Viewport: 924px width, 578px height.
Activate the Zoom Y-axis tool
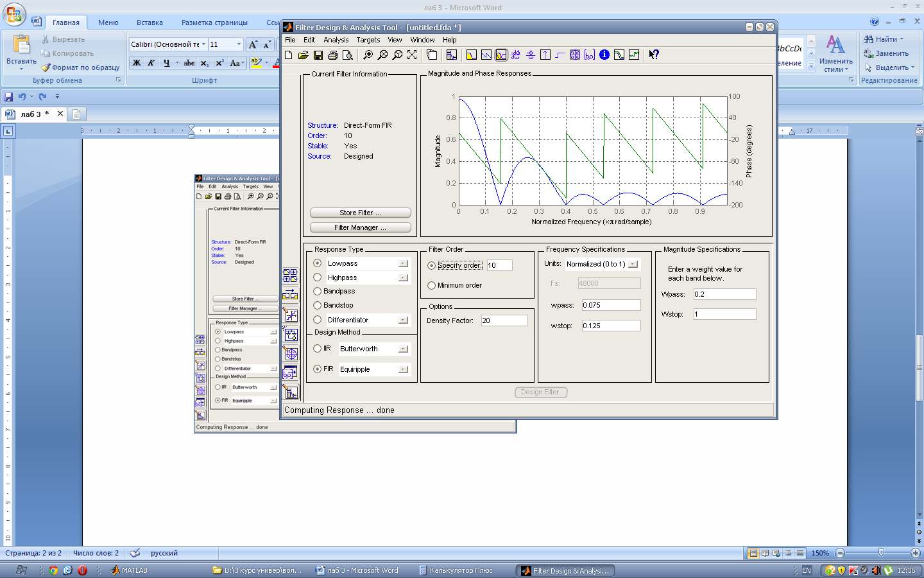[397, 55]
